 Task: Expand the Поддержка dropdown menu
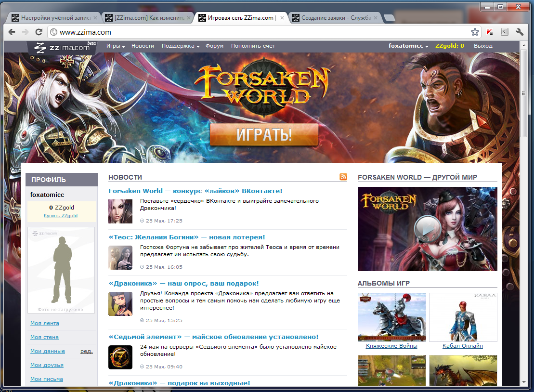[181, 46]
